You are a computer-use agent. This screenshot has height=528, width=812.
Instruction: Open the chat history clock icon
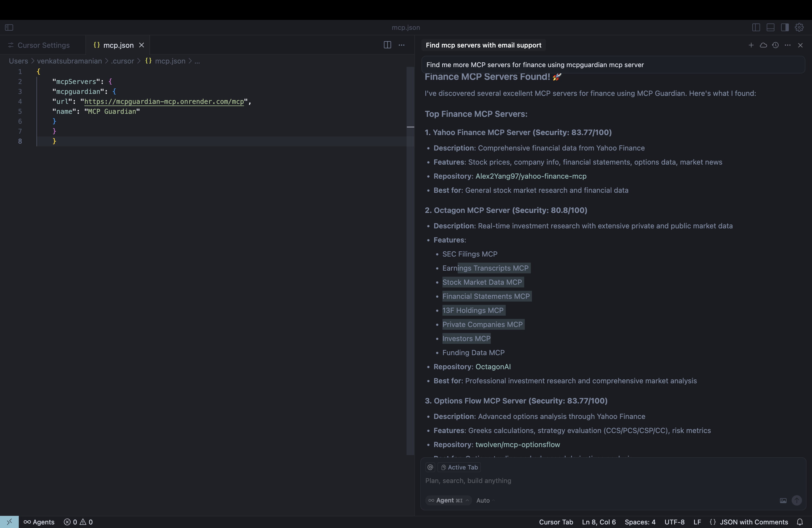(x=775, y=45)
